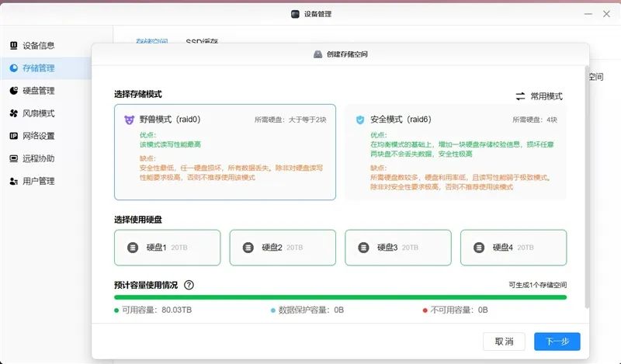
Task: Click the 选择存储模式 heading
Action: [138, 94]
